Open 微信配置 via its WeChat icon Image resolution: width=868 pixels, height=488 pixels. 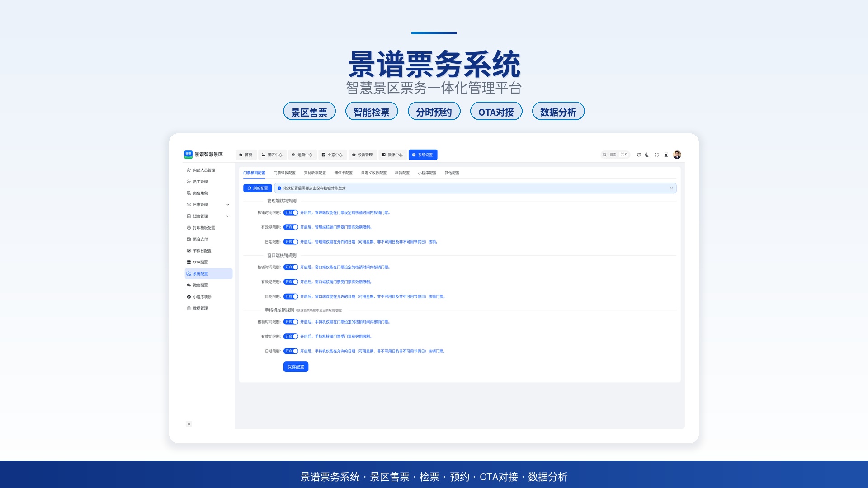click(x=189, y=286)
